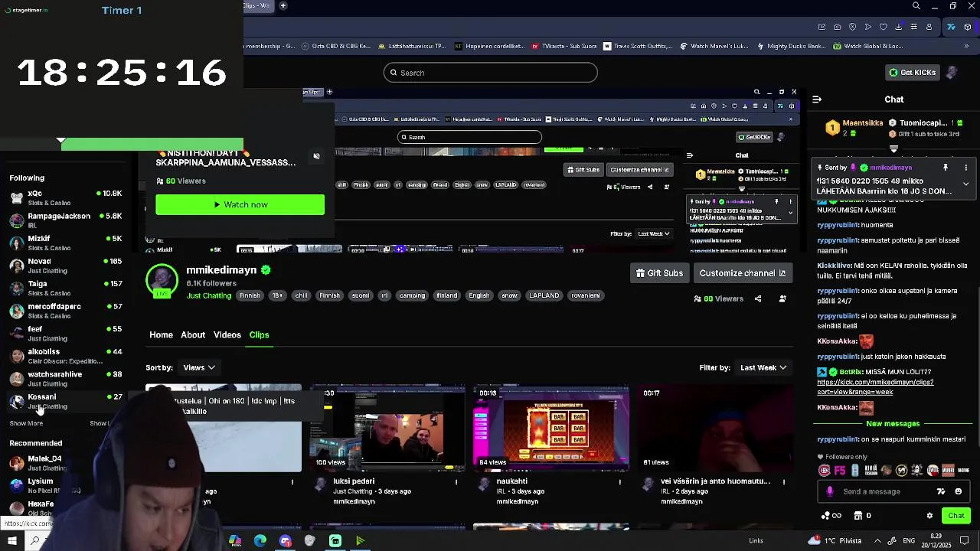The image size is (980, 551).
Task: Click Show More under Following list
Action: tap(26, 423)
